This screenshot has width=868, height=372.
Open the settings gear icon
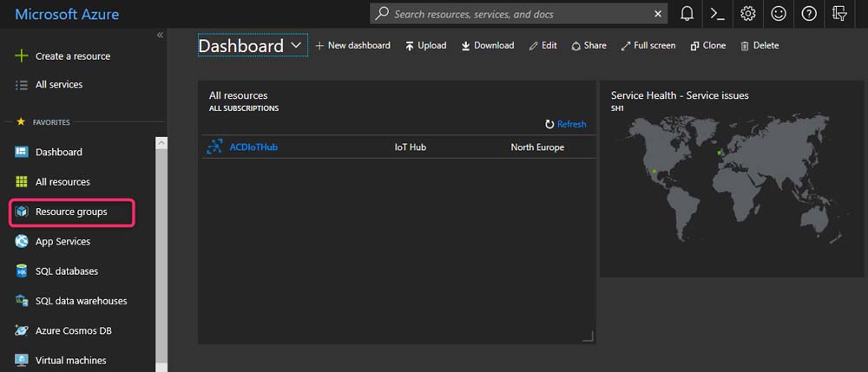coord(747,14)
